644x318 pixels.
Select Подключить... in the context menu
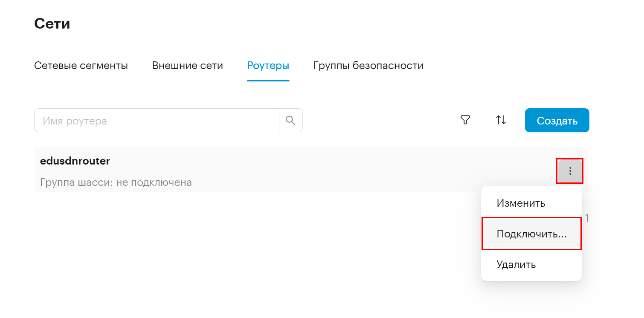pos(531,234)
